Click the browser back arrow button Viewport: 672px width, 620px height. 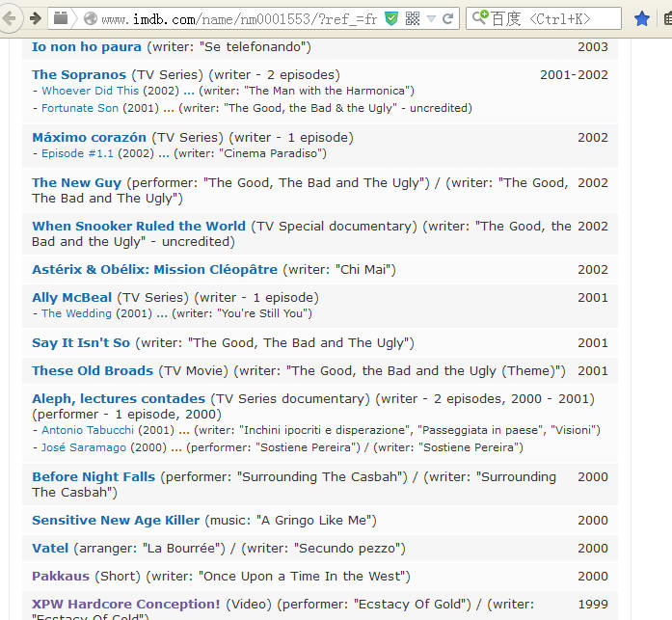10,19
